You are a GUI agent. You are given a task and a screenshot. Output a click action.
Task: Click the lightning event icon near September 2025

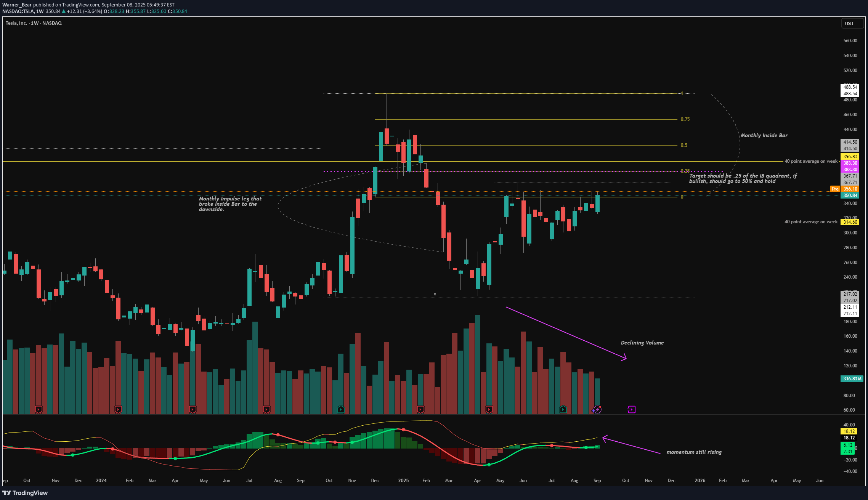[597, 410]
